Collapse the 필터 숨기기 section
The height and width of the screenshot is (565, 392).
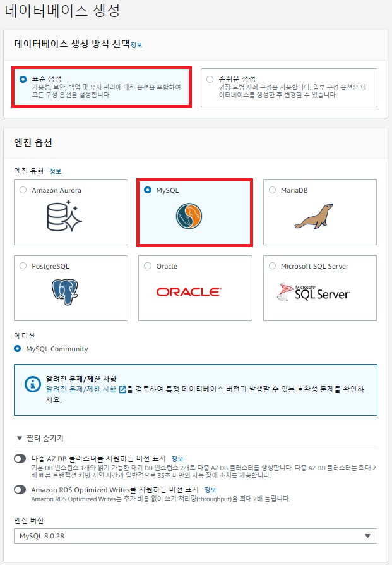(40, 439)
